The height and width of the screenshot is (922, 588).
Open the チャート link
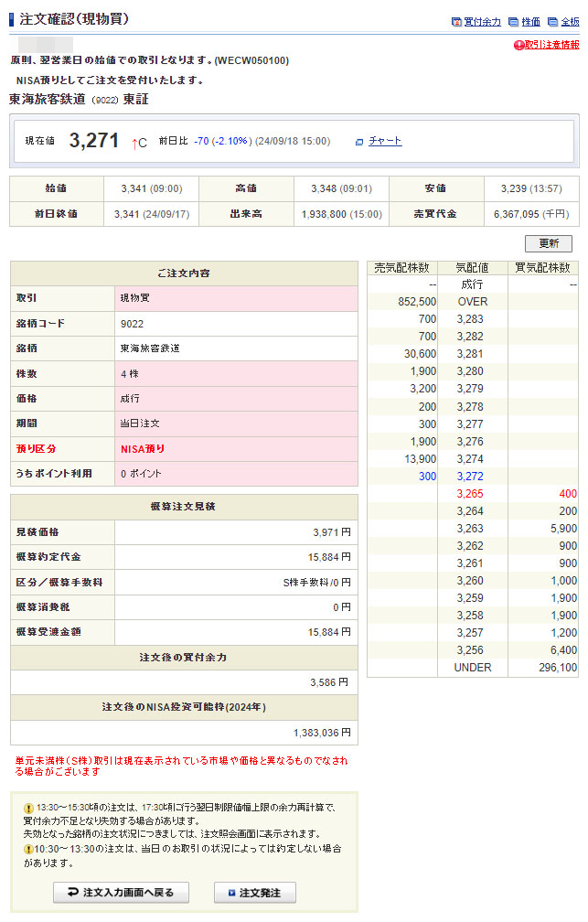[x=385, y=141]
